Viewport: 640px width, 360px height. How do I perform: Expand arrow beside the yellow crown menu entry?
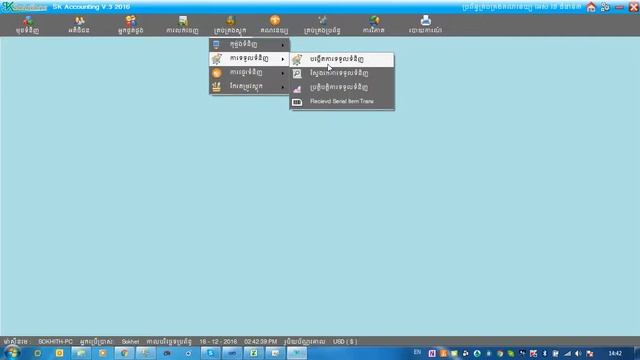[283, 87]
